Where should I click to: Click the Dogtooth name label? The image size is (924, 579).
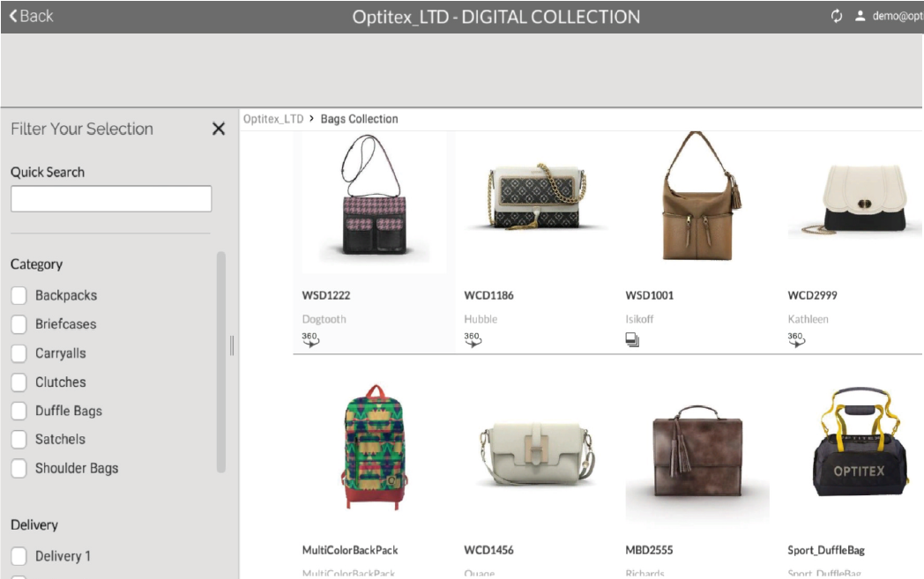pyautogui.click(x=324, y=319)
